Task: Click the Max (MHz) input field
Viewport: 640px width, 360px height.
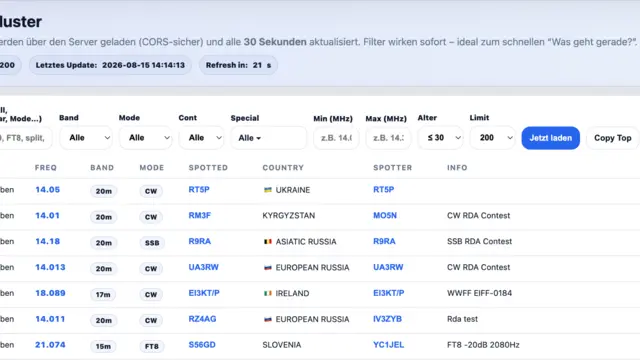Action: point(388,138)
